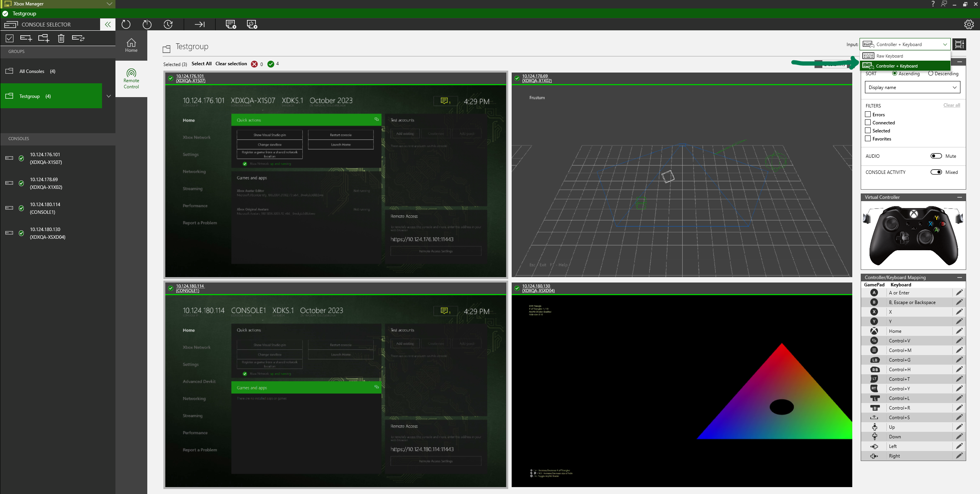Screen dimensions: 980x494
Task: Collapse the sort and filter panel
Action: [x=960, y=62]
